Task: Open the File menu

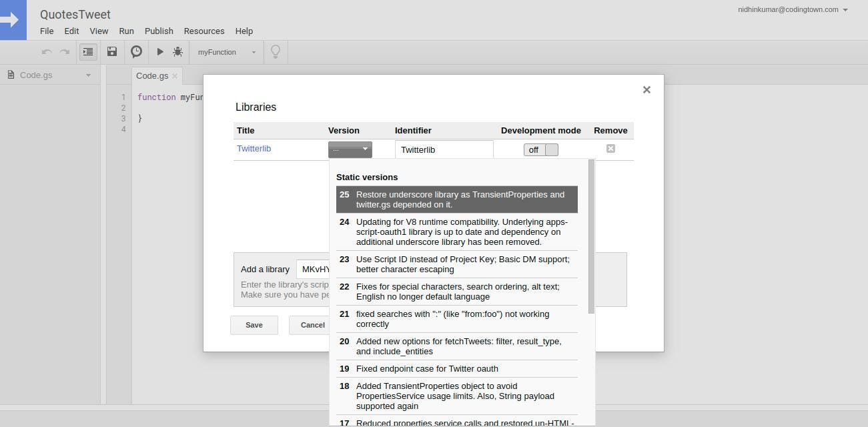Action: [47, 31]
